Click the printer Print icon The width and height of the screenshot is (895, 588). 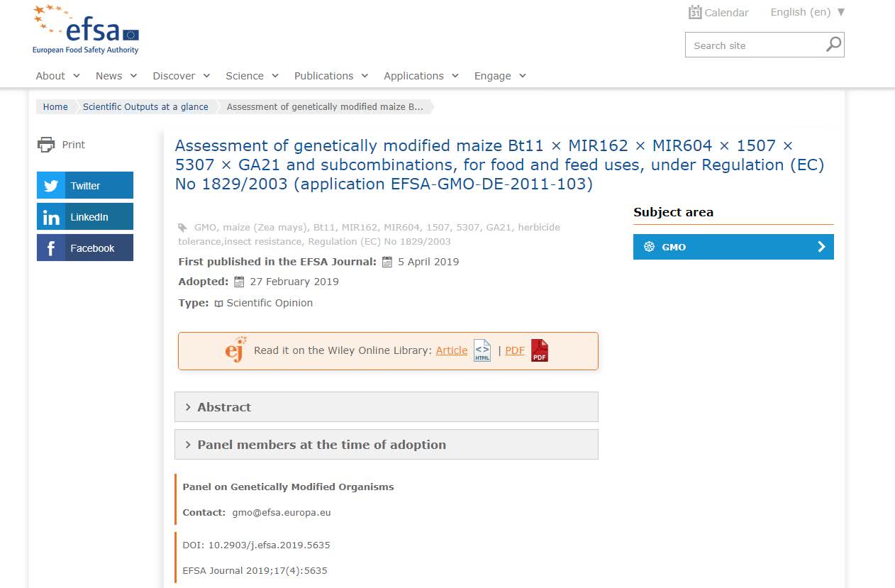(46, 145)
